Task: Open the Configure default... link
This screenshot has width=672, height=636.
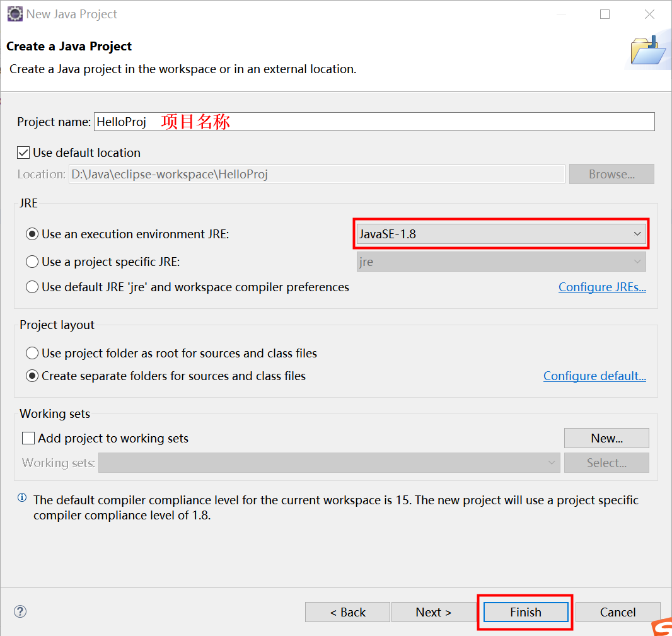Action: click(x=594, y=376)
